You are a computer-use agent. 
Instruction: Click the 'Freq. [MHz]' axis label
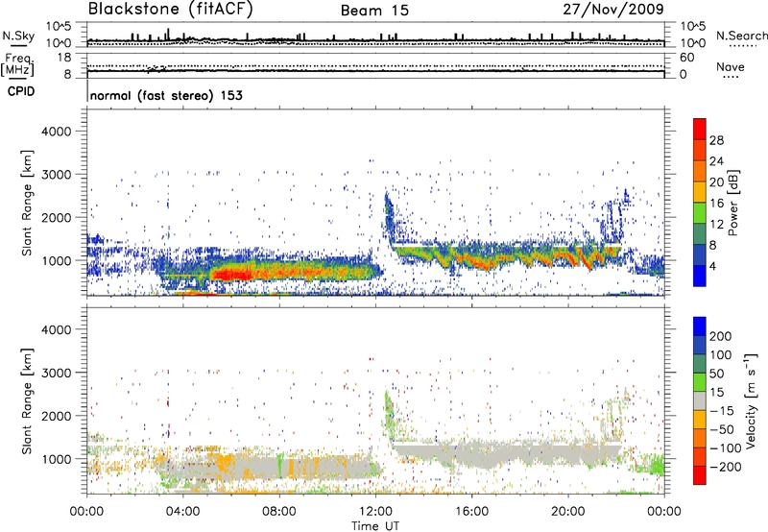click(17, 65)
